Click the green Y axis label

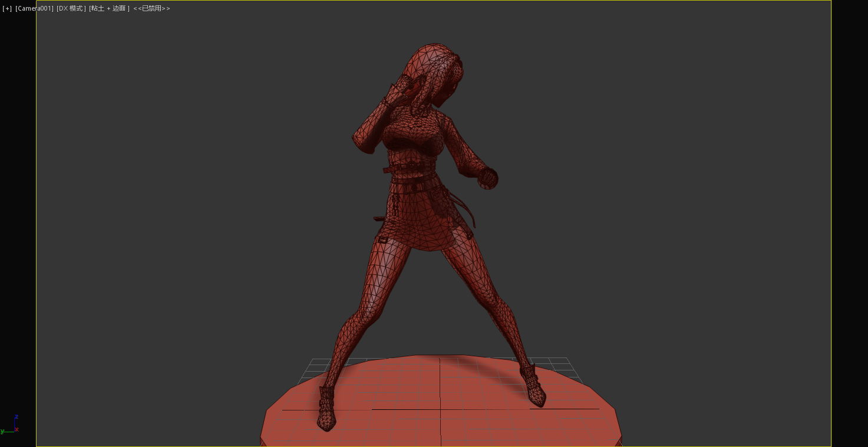tap(2, 432)
